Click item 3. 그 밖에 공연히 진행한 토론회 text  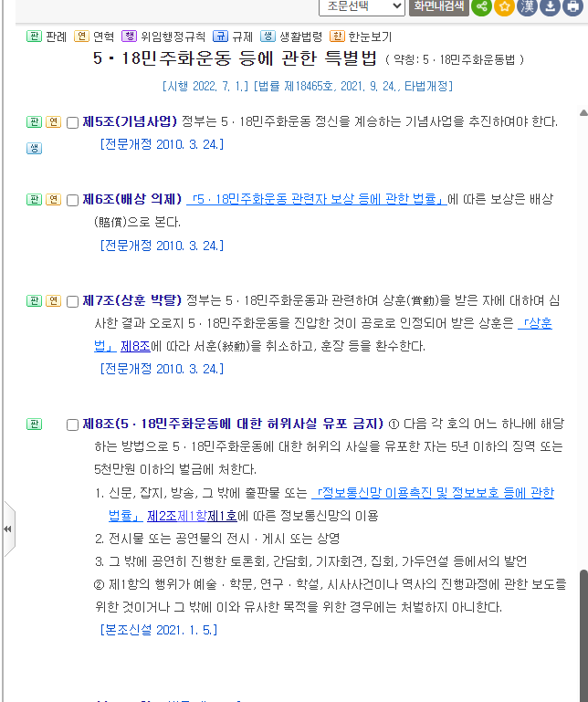click(x=310, y=561)
